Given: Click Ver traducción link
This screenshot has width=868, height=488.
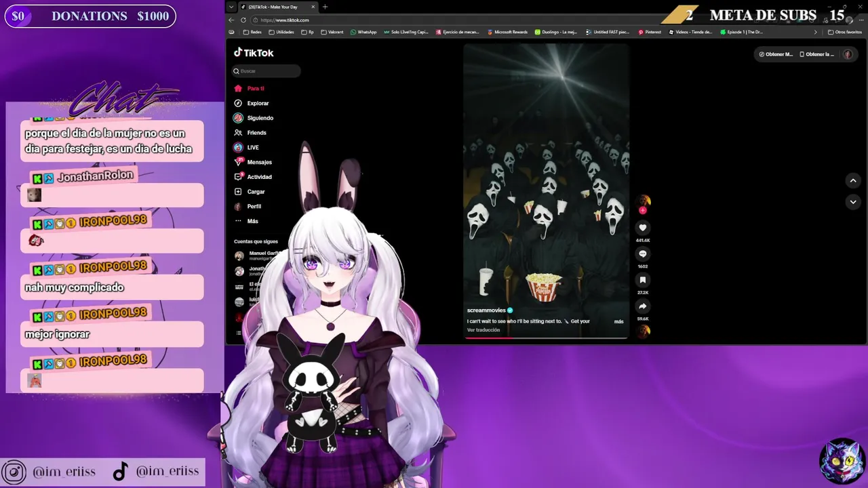Looking at the screenshot, I should click(484, 330).
